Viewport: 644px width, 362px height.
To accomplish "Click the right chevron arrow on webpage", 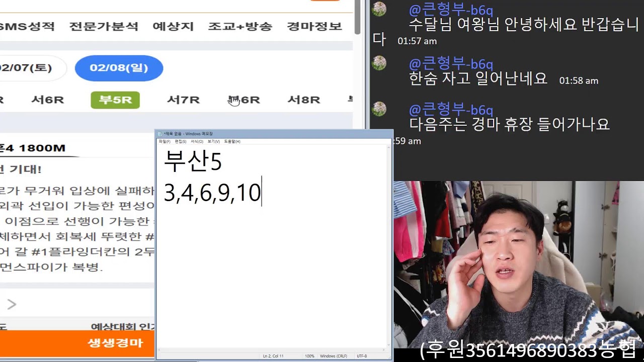I will coord(12,304).
